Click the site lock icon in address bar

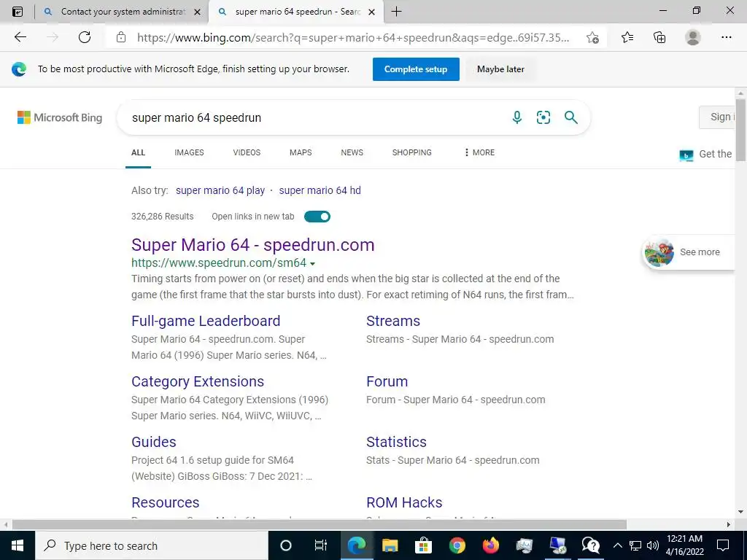pyautogui.click(x=121, y=37)
